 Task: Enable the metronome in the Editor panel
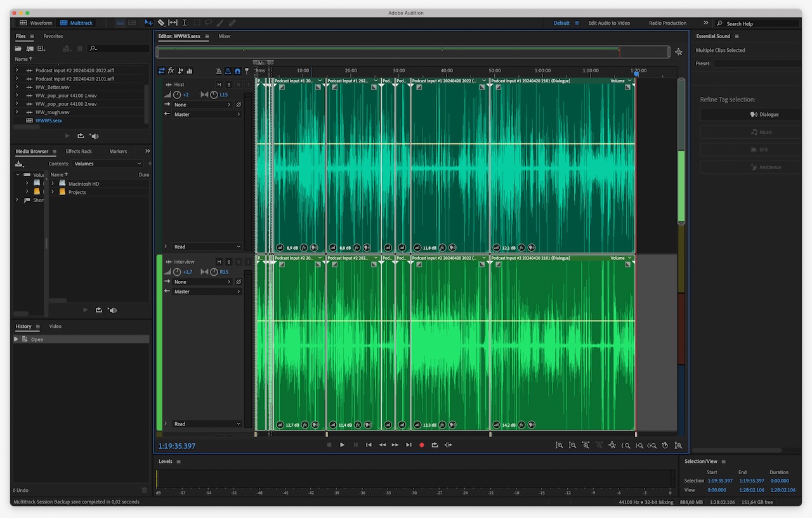tap(219, 70)
